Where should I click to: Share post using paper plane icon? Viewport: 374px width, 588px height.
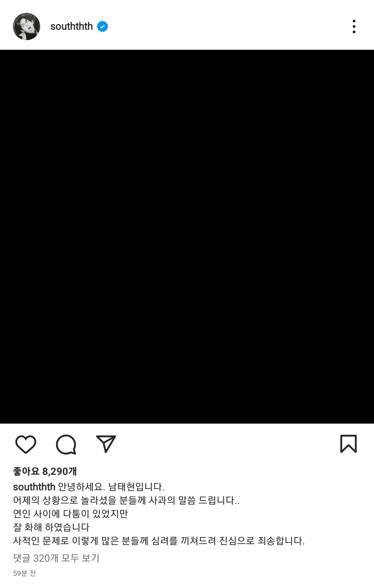tap(106, 444)
